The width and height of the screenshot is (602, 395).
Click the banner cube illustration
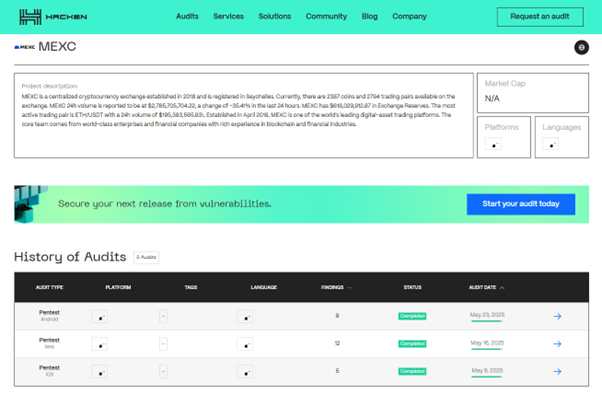(30, 204)
